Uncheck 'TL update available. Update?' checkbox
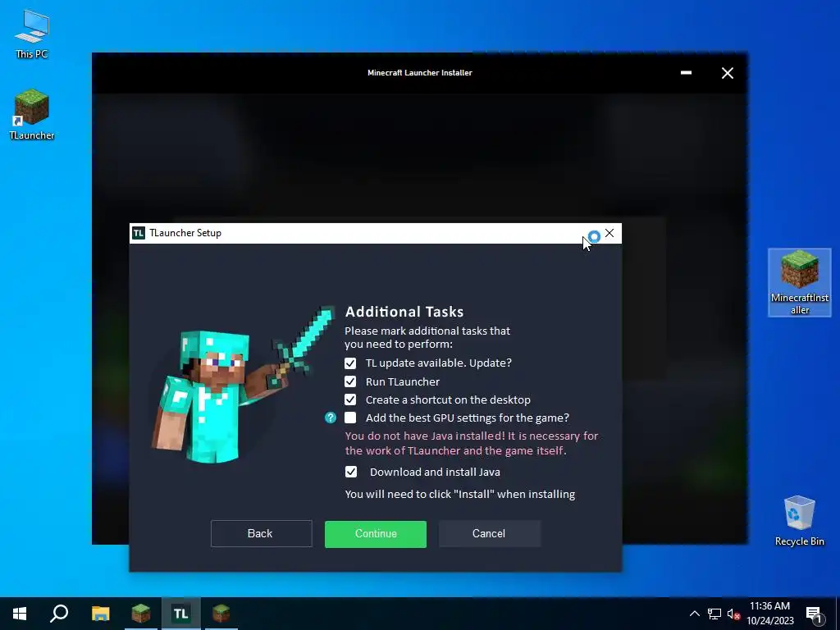The height and width of the screenshot is (630, 840). click(350, 363)
